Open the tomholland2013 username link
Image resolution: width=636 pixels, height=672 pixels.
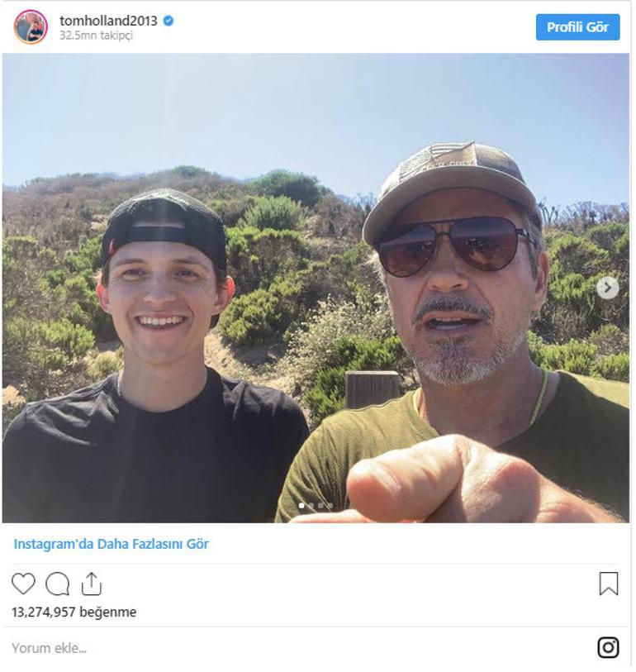coord(108,21)
